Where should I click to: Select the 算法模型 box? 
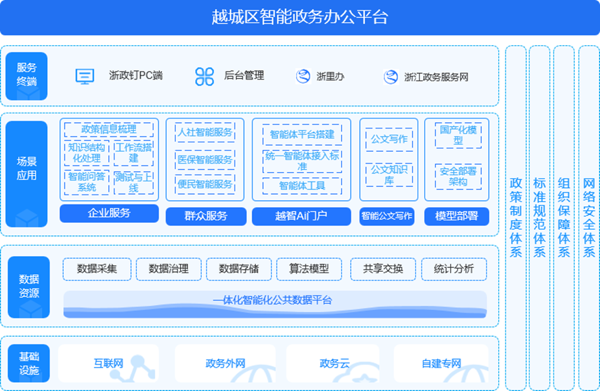tap(309, 269)
